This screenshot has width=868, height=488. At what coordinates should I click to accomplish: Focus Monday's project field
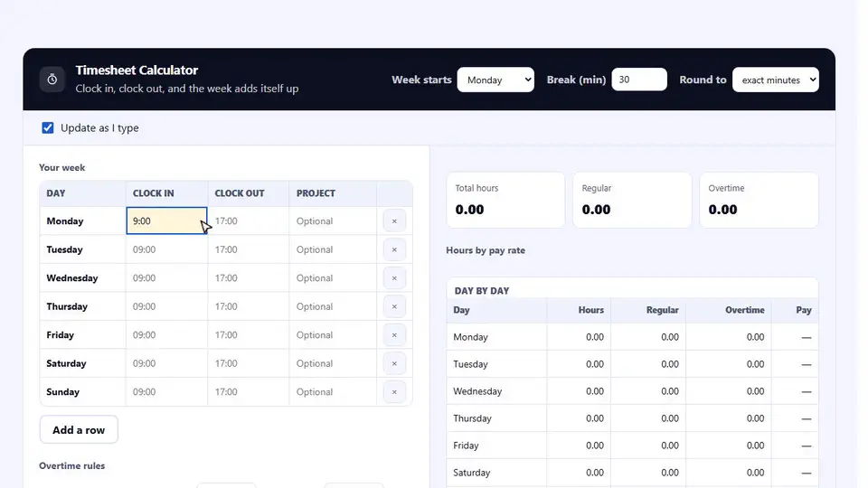point(333,221)
